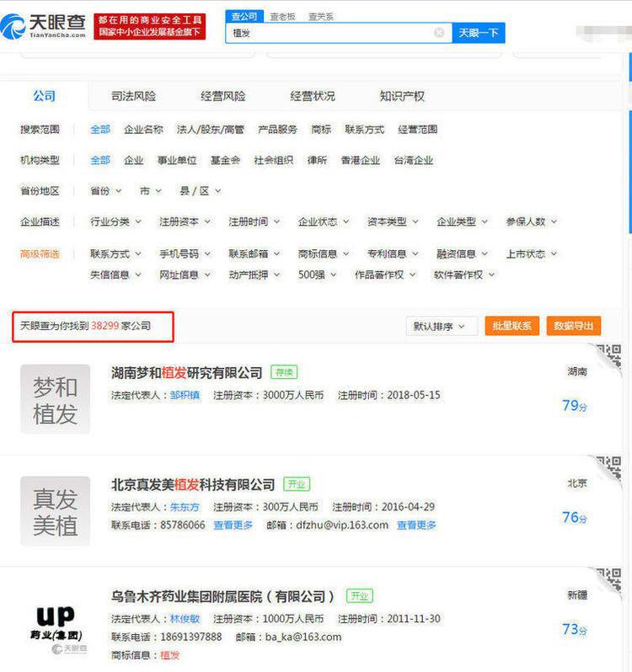Select 香港企业 organization type filter
The height and width of the screenshot is (672, 632).
360,160
